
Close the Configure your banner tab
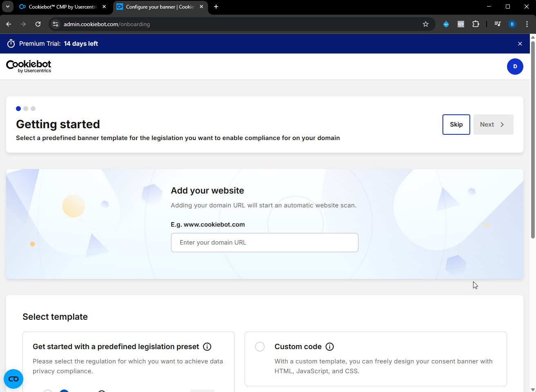point(201,7)
